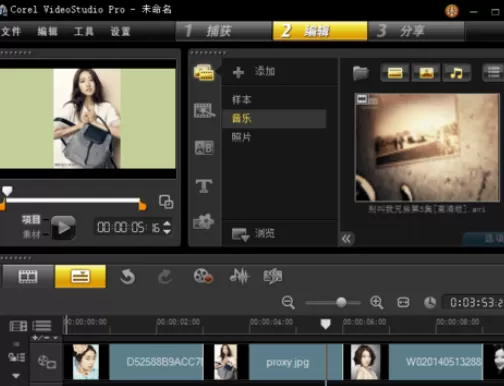Redo the last action
The width and height of the screenshot is (504, 386).
click(165, 277)
